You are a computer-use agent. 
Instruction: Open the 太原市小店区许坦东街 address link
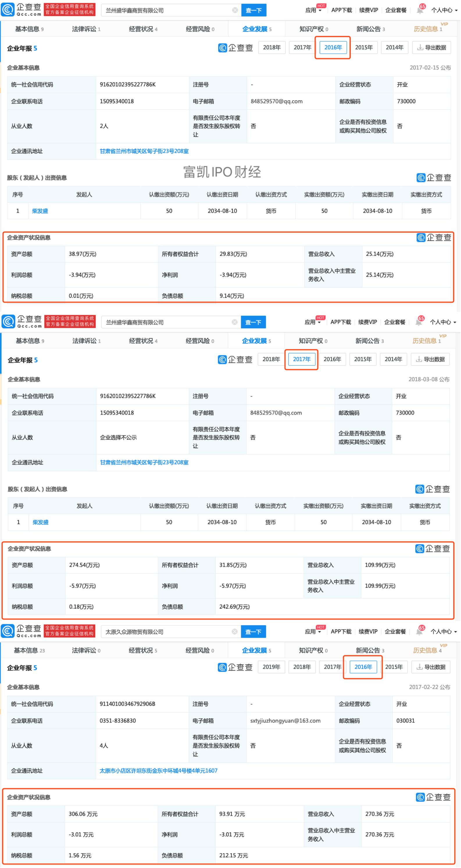[158, 771]
